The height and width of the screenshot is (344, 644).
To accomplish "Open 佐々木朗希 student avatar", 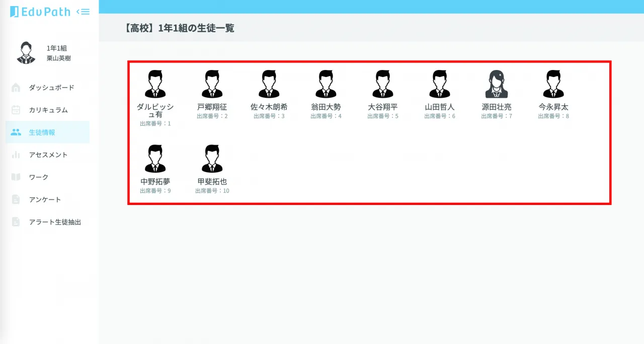I will (x=269, y=84).
